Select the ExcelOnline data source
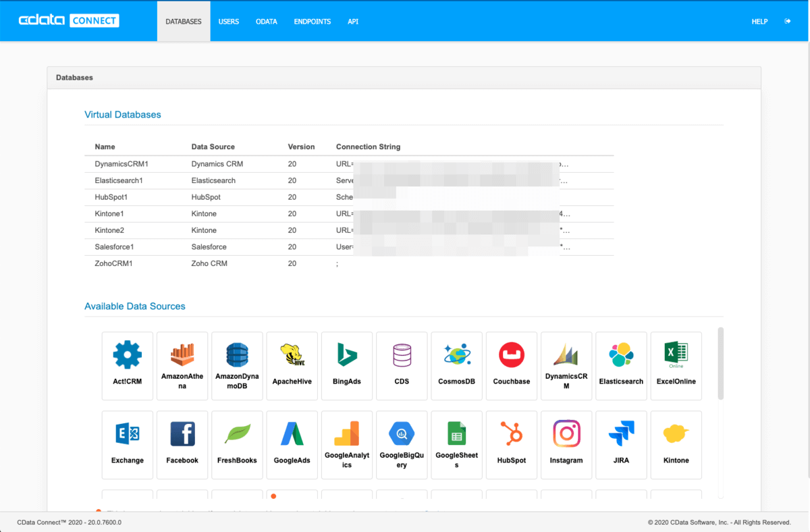This screenshot has height=532, width=810. pos(676,366)
